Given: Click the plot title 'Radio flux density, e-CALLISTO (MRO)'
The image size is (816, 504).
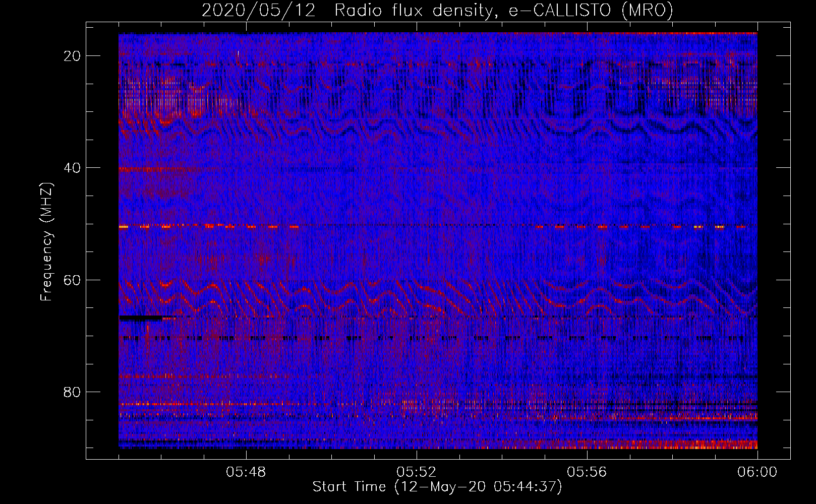Looking at the screenshot, I should (504, 10).
